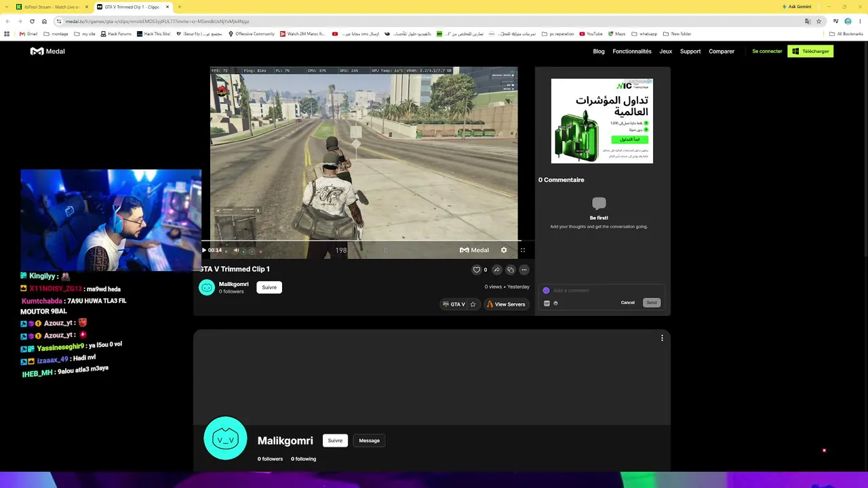Screen dimensions: 868x488
Task: Switch to the ItsPiroii Stream browser tab
Action: 52,7
